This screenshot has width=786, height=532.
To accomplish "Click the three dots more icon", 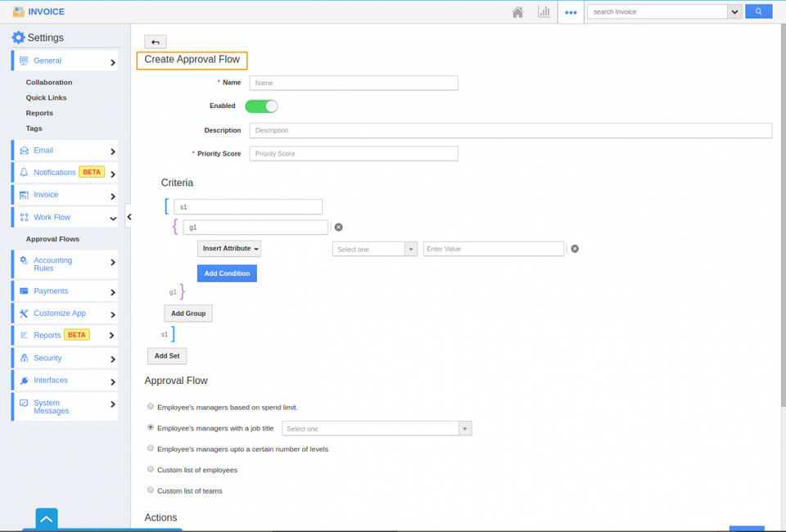I will [571, 11].
